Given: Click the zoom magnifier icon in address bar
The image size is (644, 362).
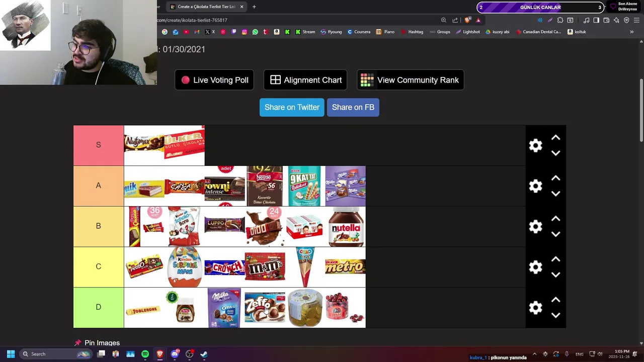Looking at the screenshot, I should click(443, 20).
